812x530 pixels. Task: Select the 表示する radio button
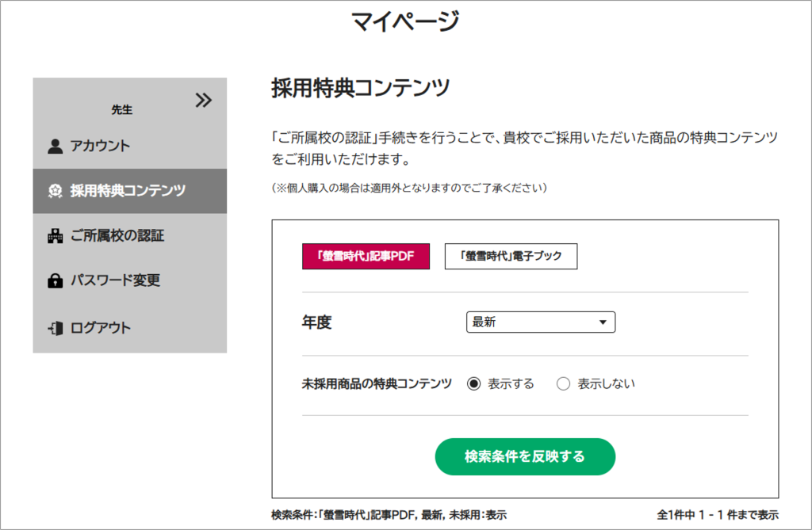474,384
